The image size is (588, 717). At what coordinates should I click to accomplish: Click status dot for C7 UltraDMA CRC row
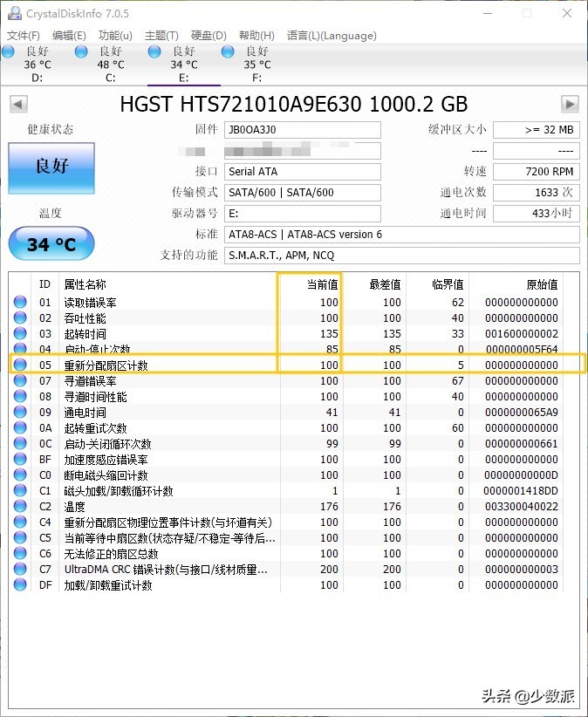[20, 569]
